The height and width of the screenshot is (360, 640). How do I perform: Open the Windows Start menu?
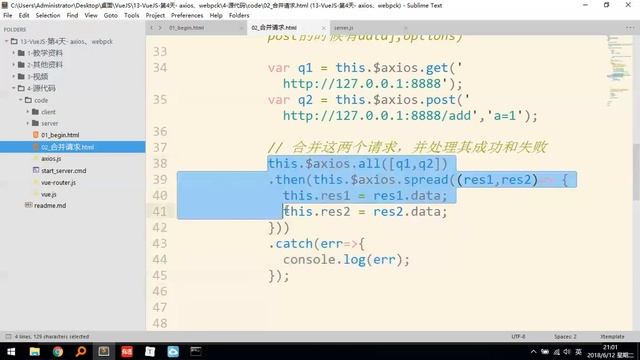click(11, 351)
